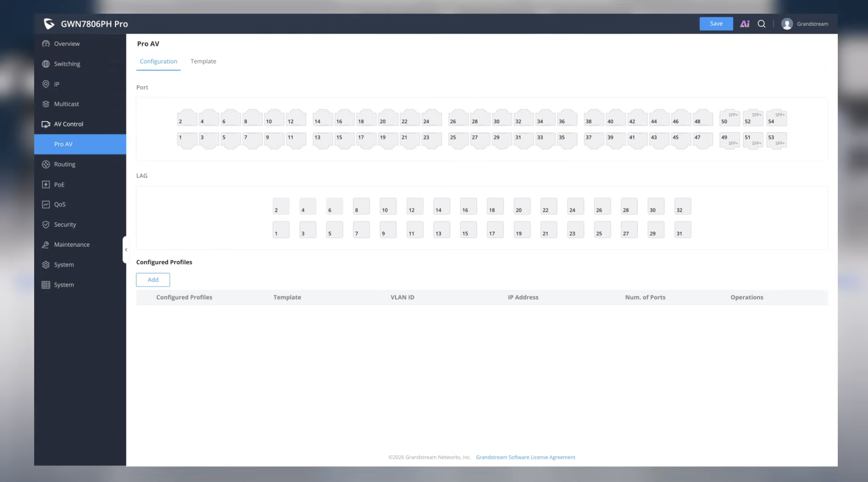The height and width of the screenshot is (482, 868).
Task: Collapse the sidebar with the arrow handle
Action: coord(126,250)
